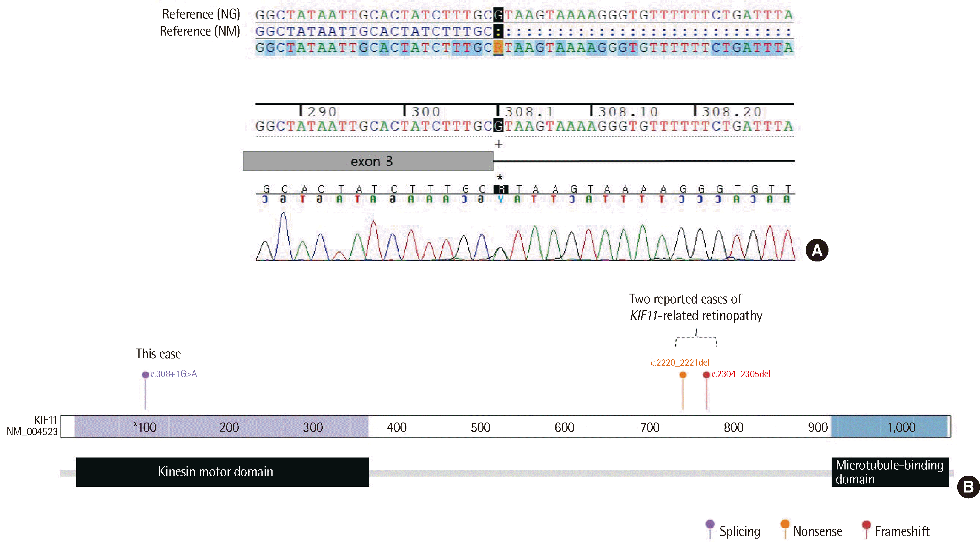Click the purple Splicing legend pin

pos(710,525)
